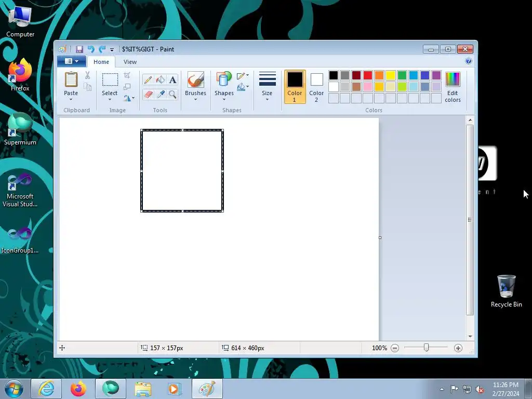Click the Crop icon
The width and height of the screenshot is (532, 399).
(127, 75)
